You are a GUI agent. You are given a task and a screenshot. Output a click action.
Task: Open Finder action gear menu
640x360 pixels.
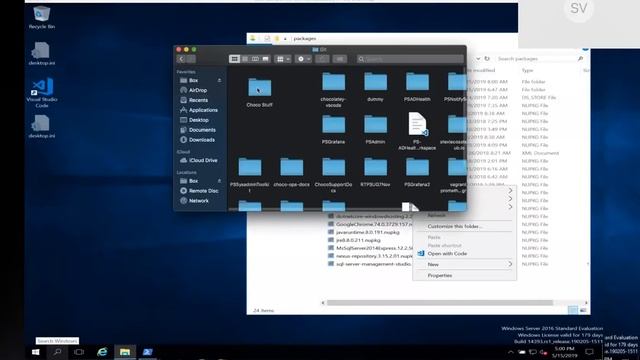[304, 59]
